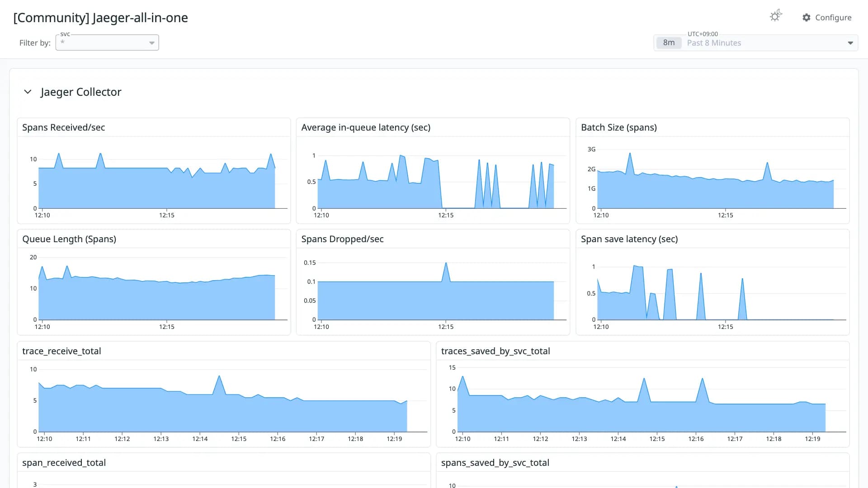This screenshot has height=488, width=868.
Task: Select the Spans Received/sec widget title
Action: pos(63,127)
